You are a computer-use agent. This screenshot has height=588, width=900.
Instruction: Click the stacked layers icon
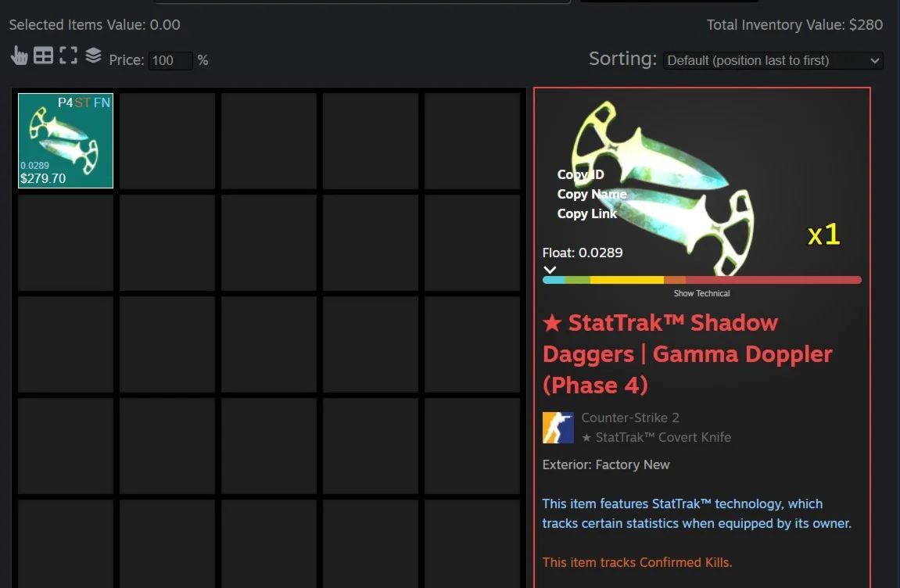point(93,55)
